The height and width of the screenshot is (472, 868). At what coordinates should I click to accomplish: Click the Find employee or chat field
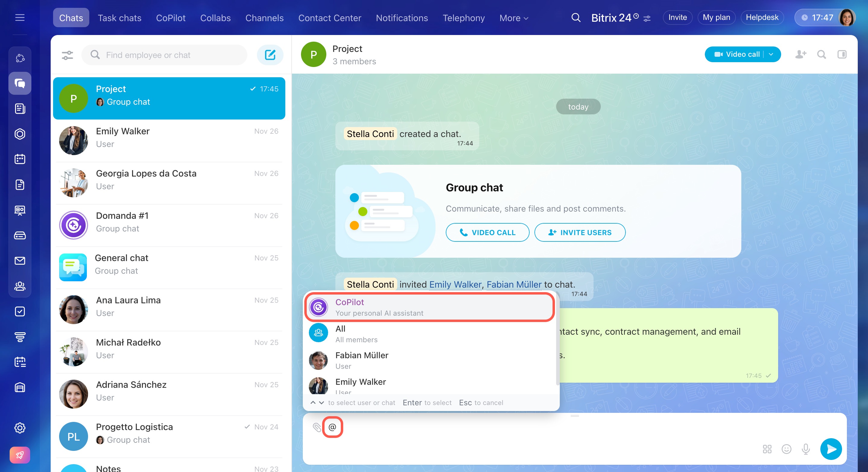point(164,55)
